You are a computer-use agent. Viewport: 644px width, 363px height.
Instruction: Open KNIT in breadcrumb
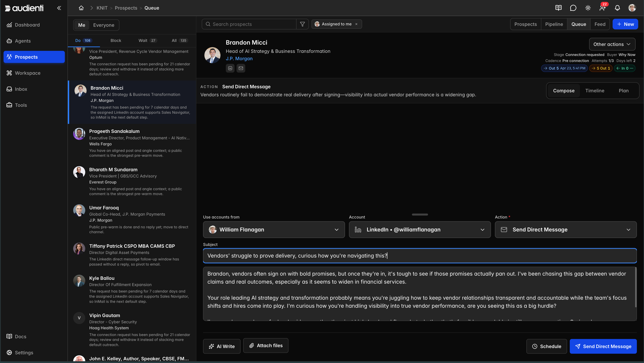102,8
